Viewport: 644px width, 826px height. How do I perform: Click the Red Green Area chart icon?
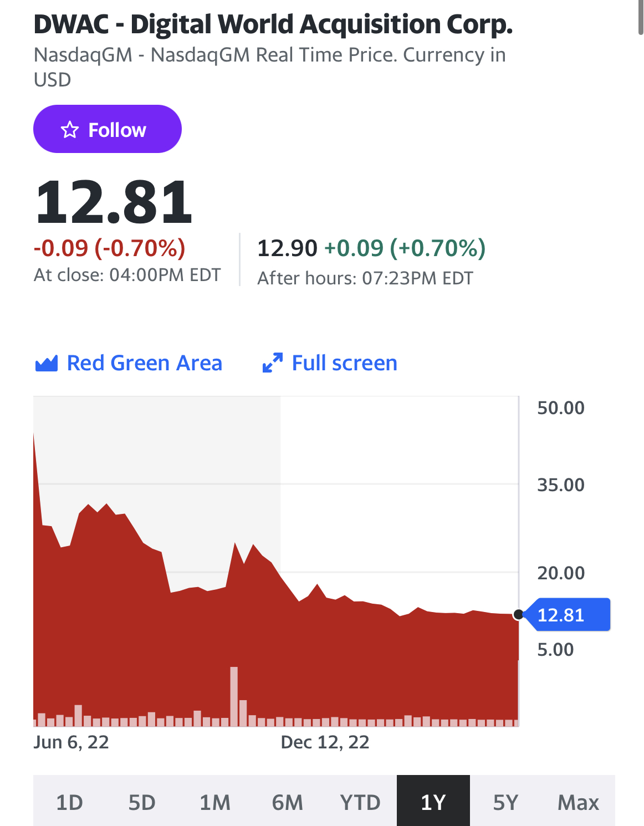coord(47,364)
